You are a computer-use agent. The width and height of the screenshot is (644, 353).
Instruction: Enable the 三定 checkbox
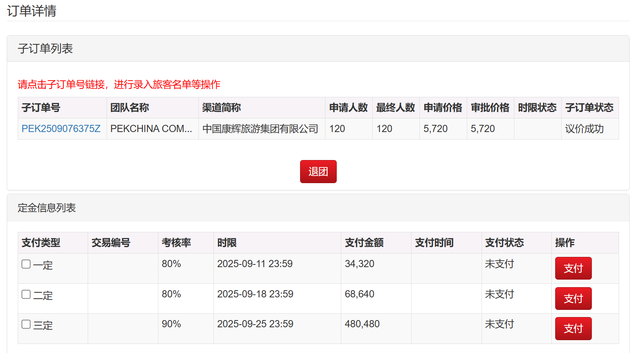point(26,324)
